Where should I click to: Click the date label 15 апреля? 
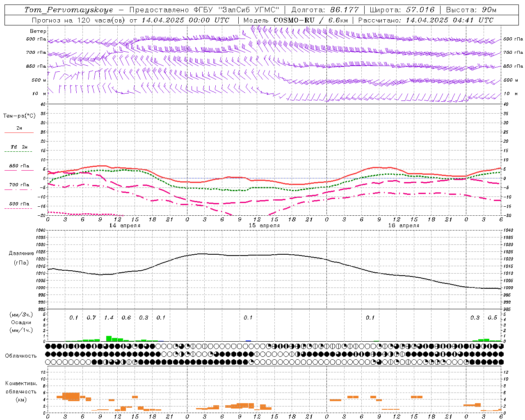coord(264,226)
